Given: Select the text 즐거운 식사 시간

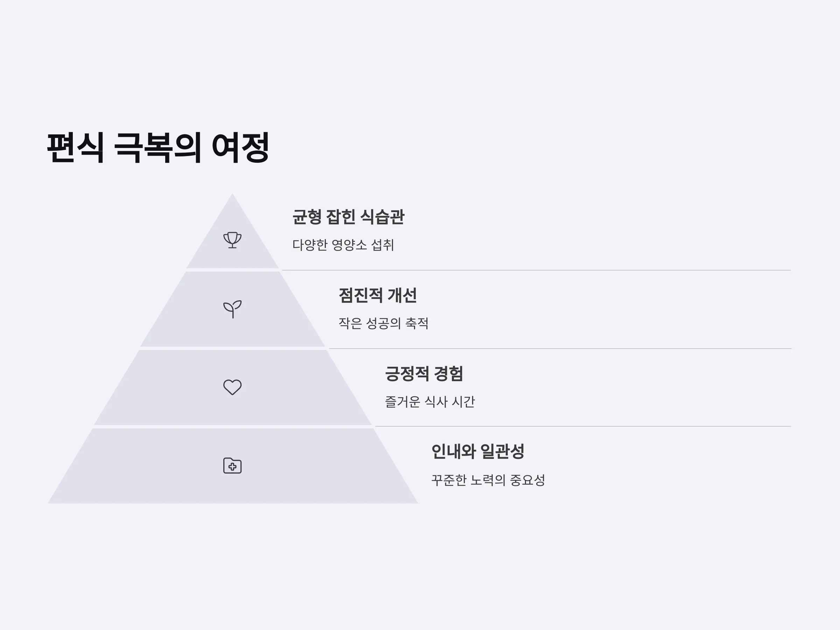Looking at the screenshot, I should (x=429, y=402).
